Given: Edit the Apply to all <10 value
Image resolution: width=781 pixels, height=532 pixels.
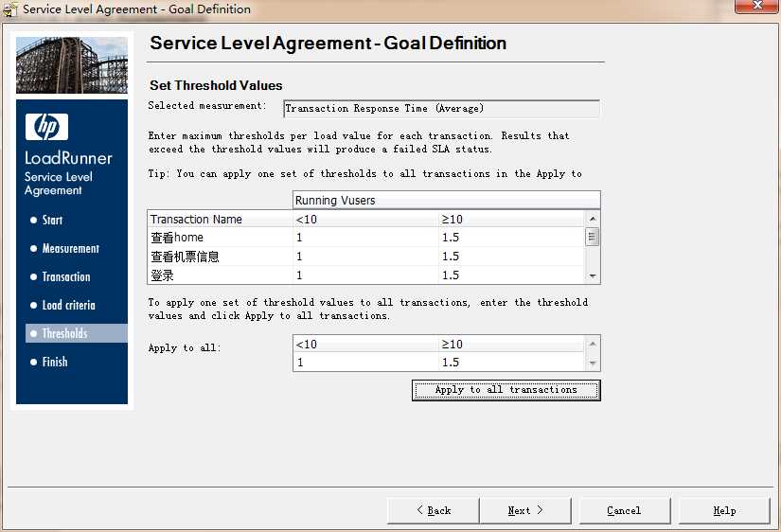Looking at the screenshot, I should click(365, 363).
